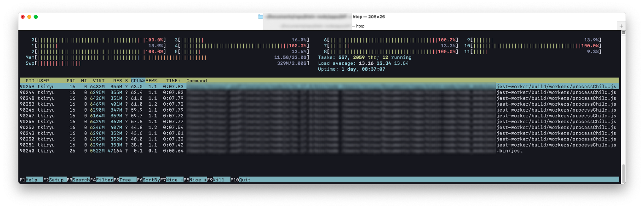This screenshot has height=208, width=644.
Task: Sort by the Command column header
Action: pos(196,81)
